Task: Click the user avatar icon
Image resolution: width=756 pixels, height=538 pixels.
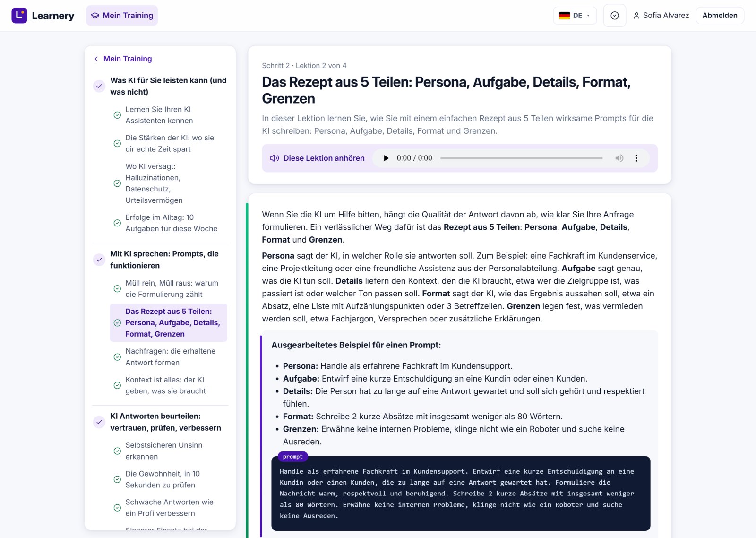Action: point(636,16)
